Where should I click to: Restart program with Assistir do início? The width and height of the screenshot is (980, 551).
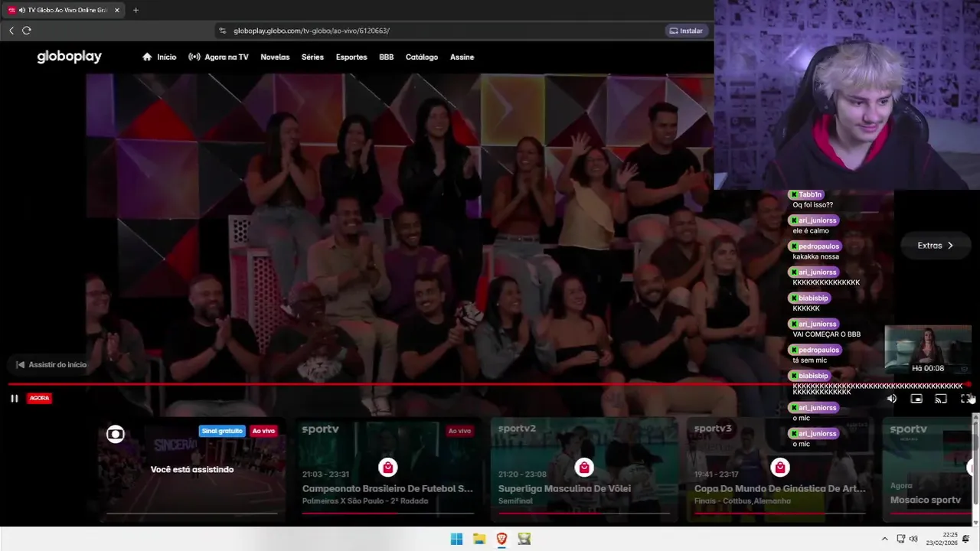point(51,365)
